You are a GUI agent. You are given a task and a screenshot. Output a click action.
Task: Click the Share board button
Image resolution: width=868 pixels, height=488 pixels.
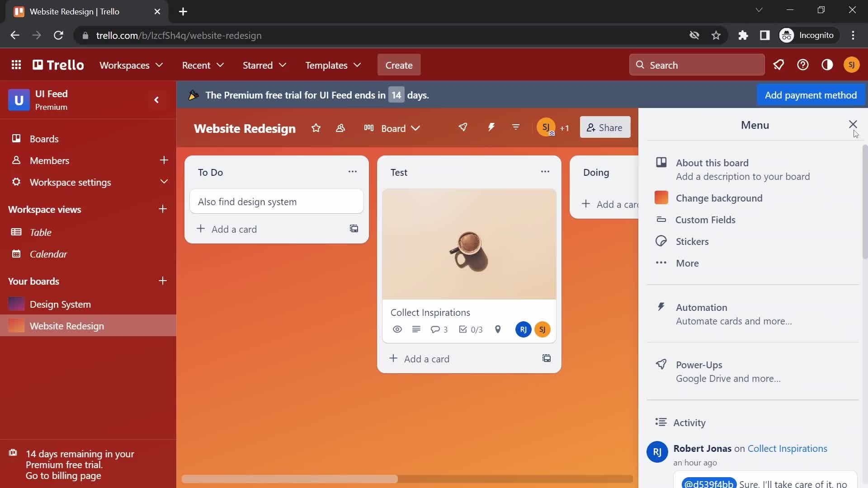604,127
